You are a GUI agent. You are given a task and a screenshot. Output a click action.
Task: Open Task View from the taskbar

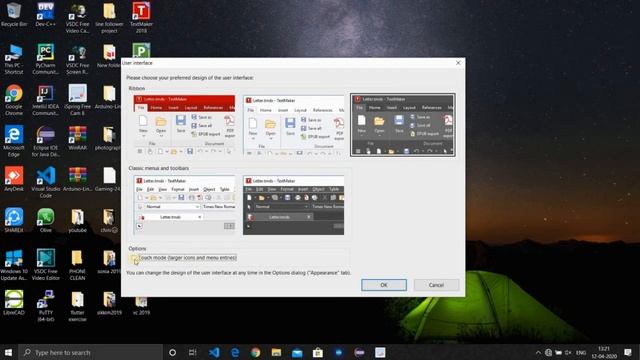tap(193, 352)
